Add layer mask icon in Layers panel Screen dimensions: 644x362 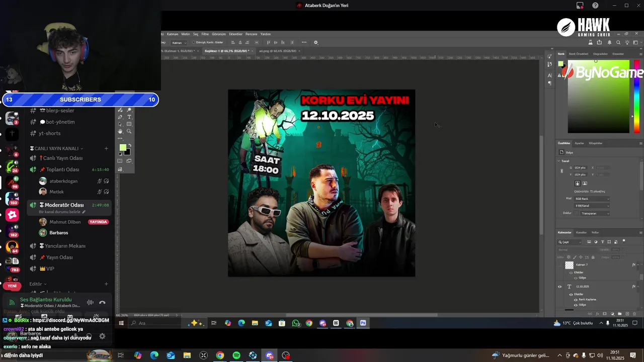(605, 314)
